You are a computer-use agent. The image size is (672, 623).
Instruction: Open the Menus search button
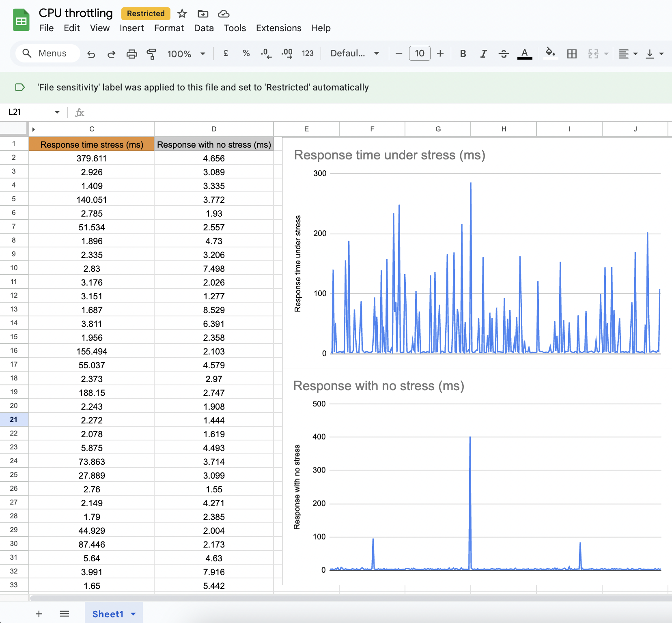[47, 53]
